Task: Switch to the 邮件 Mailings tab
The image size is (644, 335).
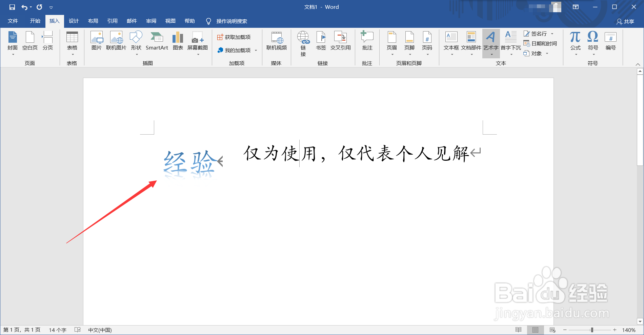Action: click(x=132, y=21)
